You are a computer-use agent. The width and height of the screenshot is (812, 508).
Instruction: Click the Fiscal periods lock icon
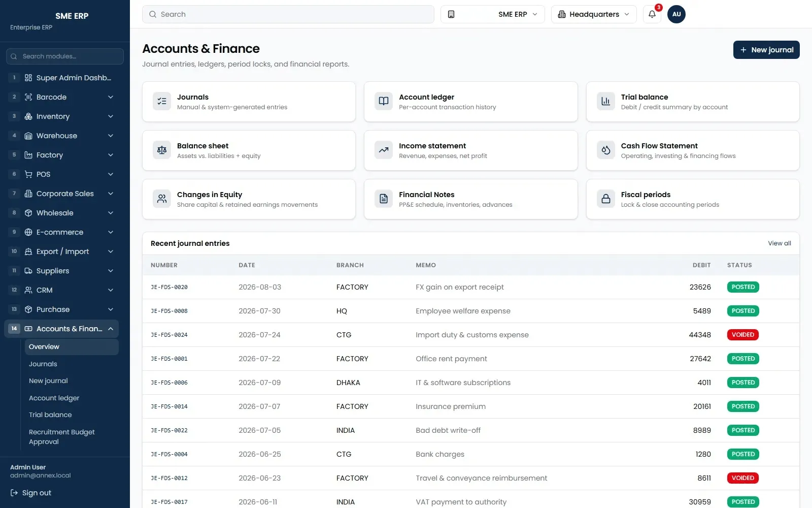(605, 199)
